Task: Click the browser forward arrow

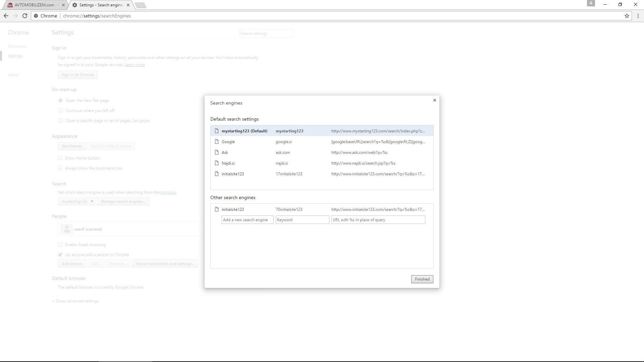Action: [x=15, y=16]
